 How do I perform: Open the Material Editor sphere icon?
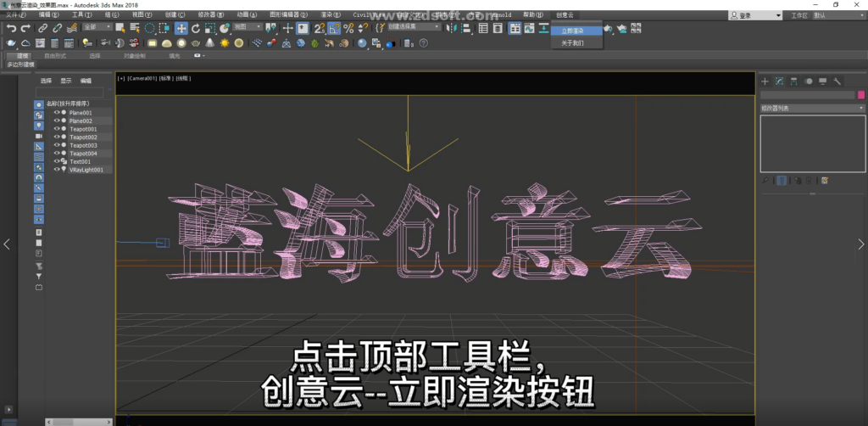point(361,42)
